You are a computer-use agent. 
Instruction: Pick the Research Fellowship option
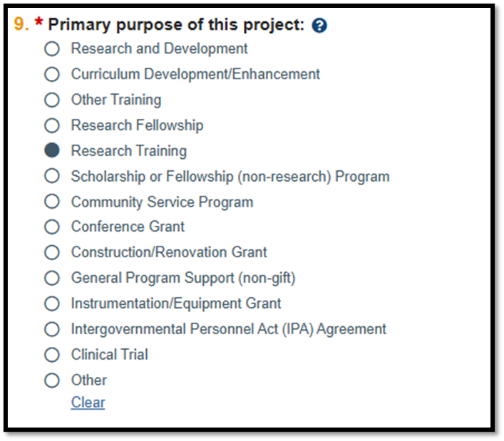tap(52, 126)
